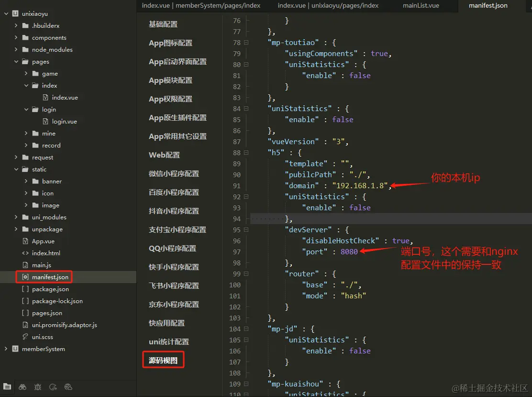Click the globe browser icon in bottom bar
The height and width of the screenshot is (397, 532).
pos(68,386)
